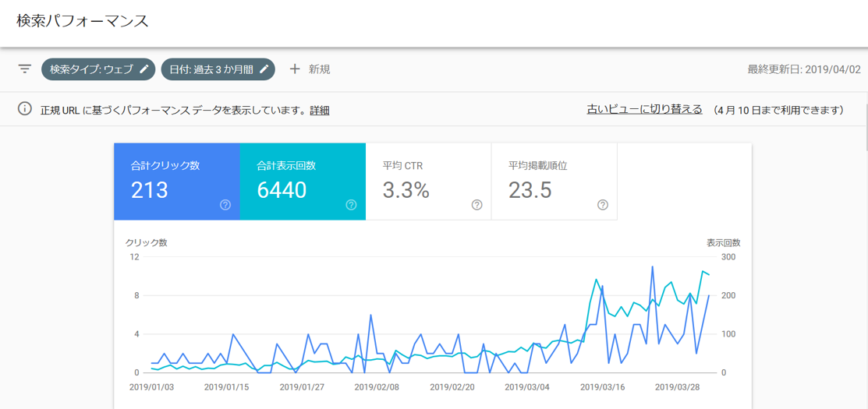This screenshot has width=868, height=409.
Task: Click 古いビューに切り替える link
Action: (644, 110)
